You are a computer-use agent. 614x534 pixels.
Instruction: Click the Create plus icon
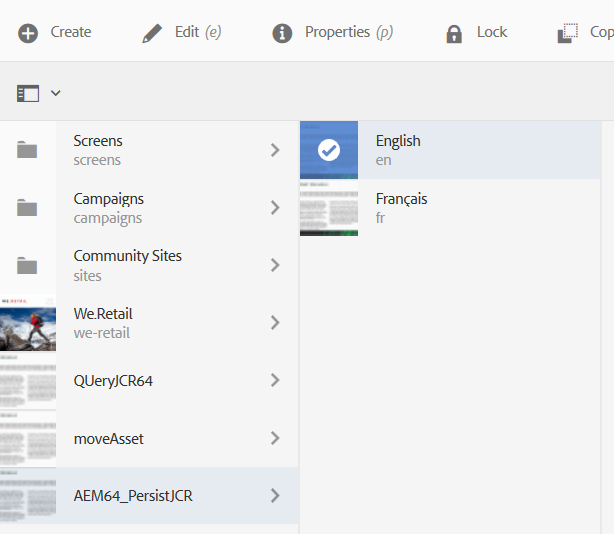click(28, 33)
